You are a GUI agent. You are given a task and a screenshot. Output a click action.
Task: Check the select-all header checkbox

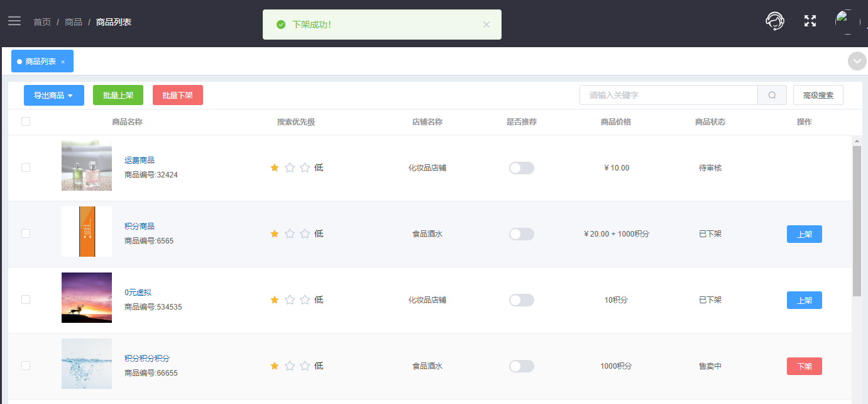(x=26, y=121)
